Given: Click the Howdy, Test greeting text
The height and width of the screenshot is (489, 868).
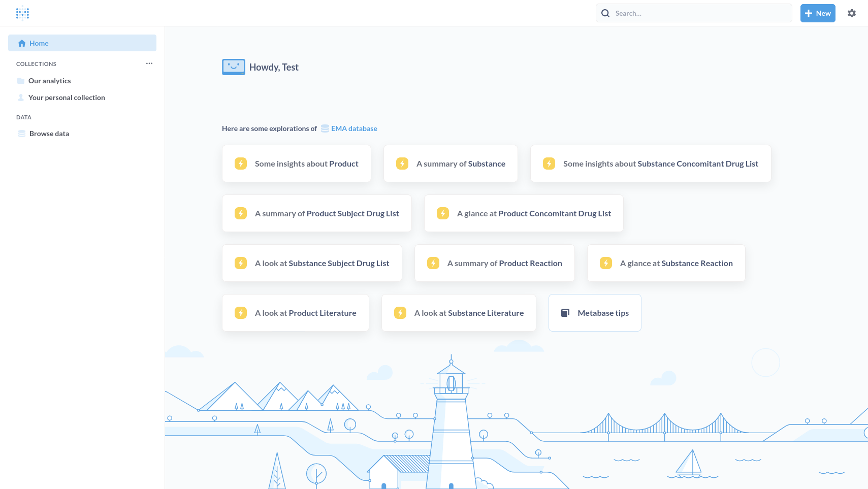Looking at the screenshot, I should click(274, 67).
